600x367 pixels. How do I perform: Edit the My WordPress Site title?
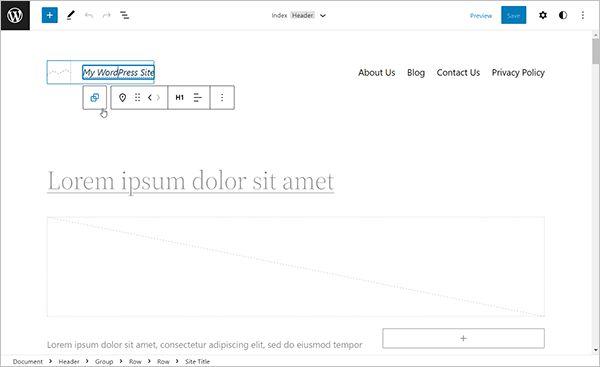(119, 72)
